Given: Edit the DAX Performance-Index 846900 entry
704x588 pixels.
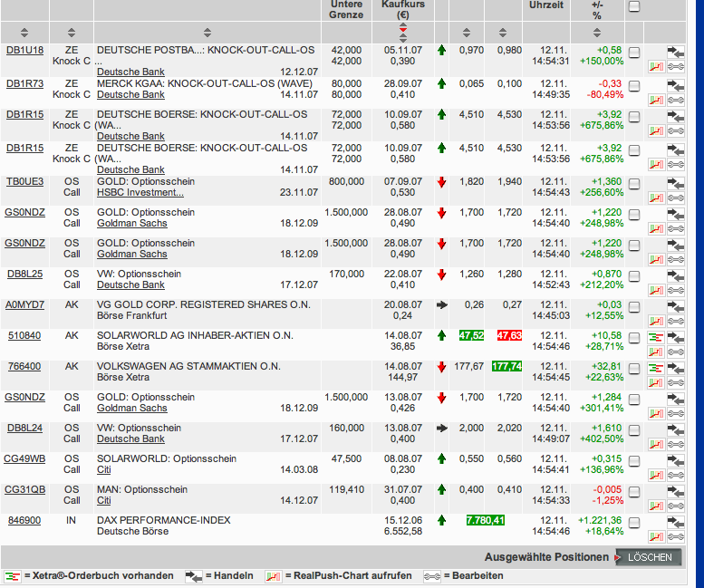Looking at the screenshot, I should (675, 537).
